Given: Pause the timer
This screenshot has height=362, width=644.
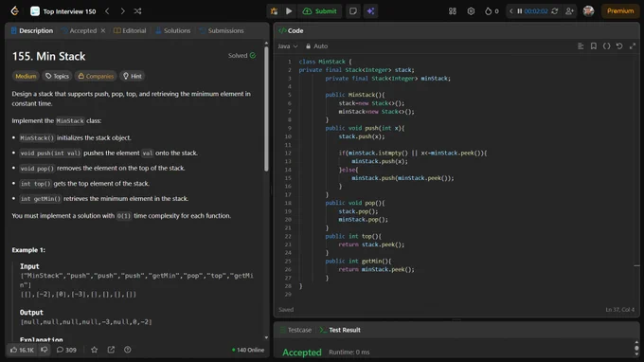Looking at the screenshot, I should [520, 11].
